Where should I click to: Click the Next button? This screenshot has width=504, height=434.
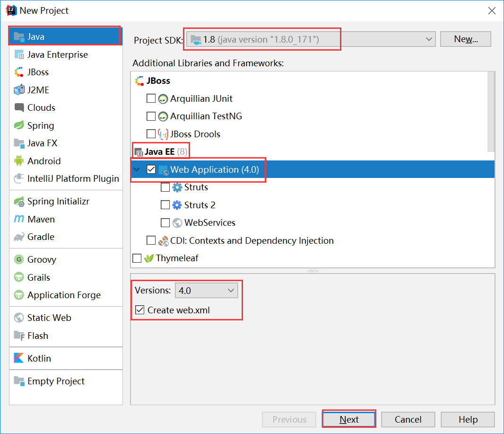(349, 419)
